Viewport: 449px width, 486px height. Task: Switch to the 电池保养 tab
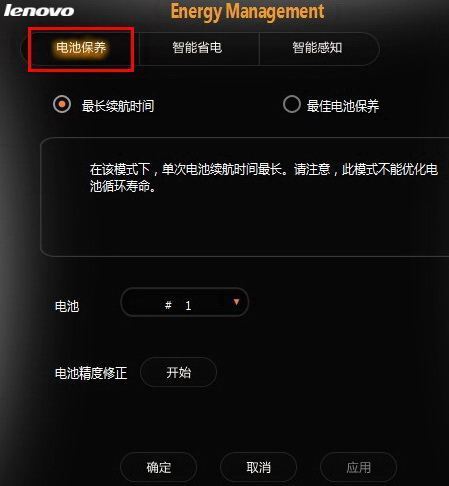coord(81,48)
